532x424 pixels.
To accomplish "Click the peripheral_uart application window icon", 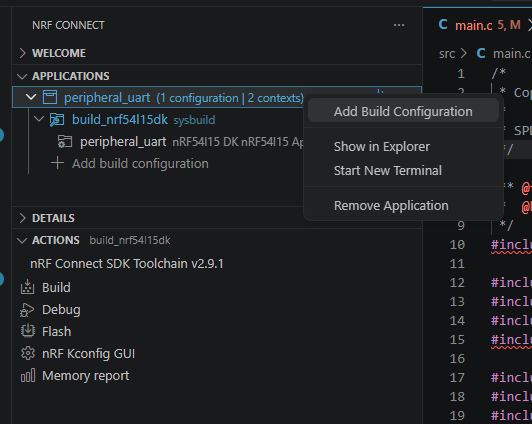I will [x=50, y=97].
